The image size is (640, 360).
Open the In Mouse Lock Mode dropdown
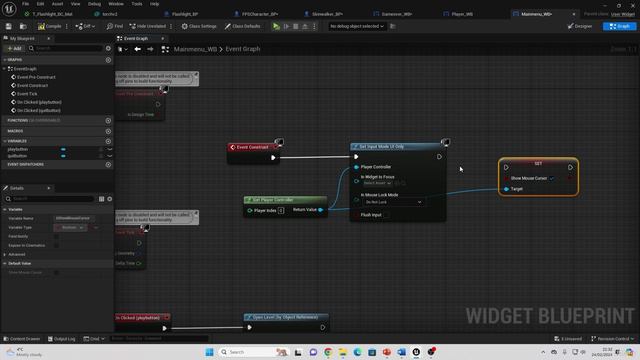[393, 202]
